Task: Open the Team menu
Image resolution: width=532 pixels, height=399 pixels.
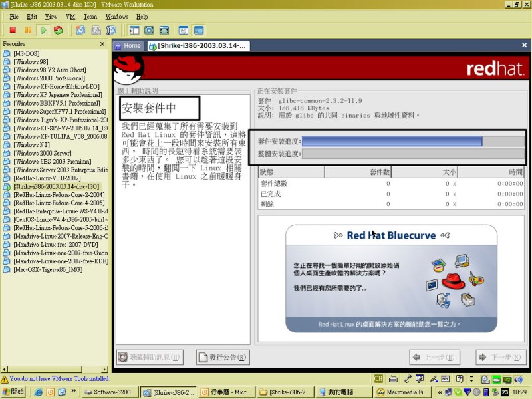Action: [x=90, y=17]
